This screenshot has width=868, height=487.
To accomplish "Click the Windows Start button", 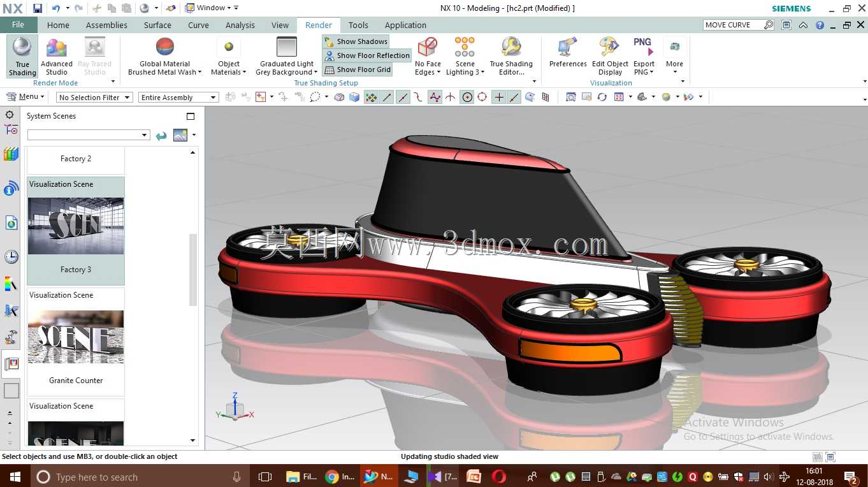I will click(x=15, y=476).
